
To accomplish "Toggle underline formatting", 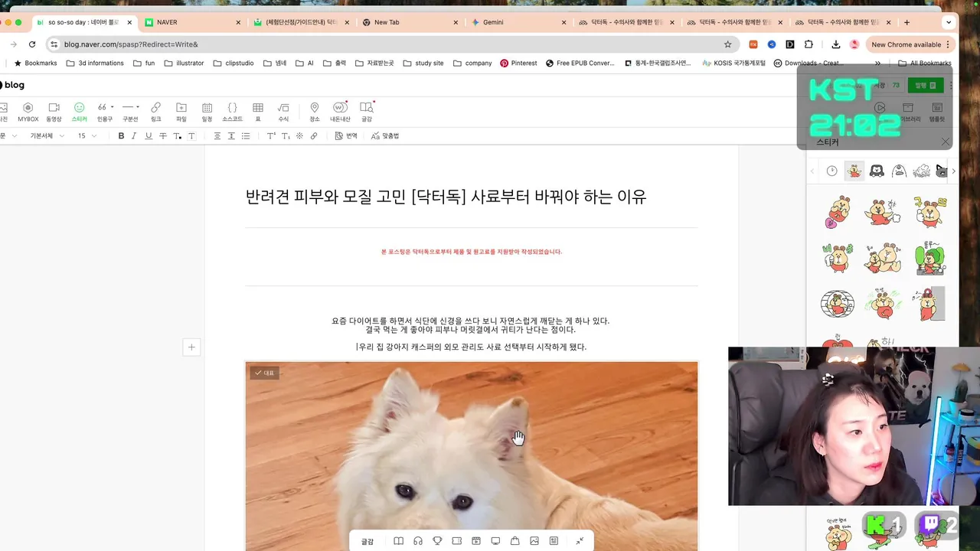I will (149, 135).
